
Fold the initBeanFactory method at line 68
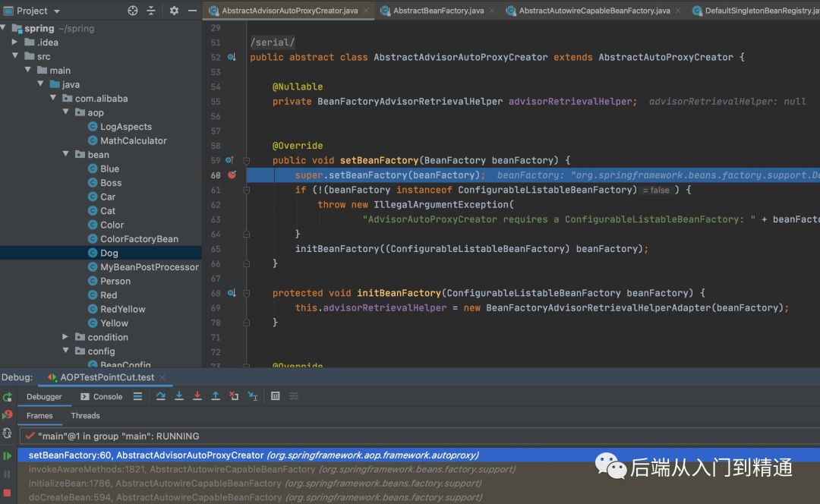click(246, 293)
